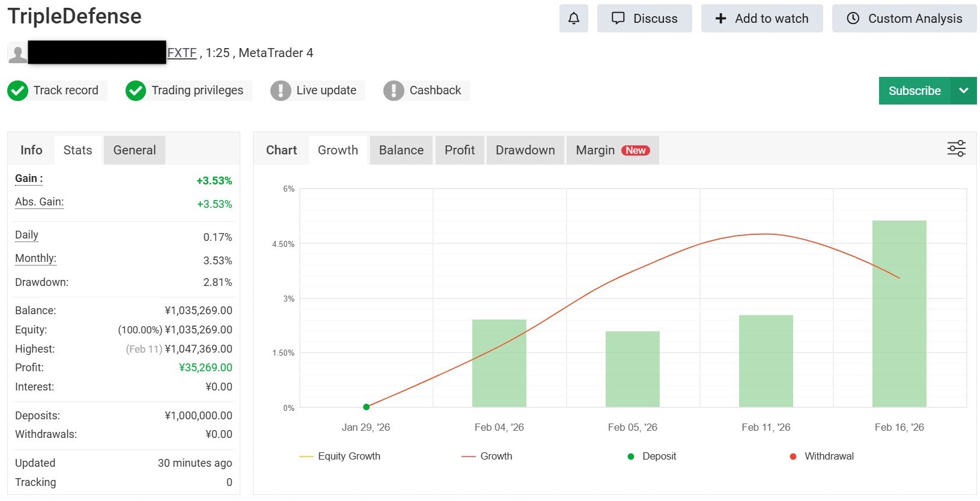Open the chart settings sliders icon
The image size is (980, 501).
point(956,148)
